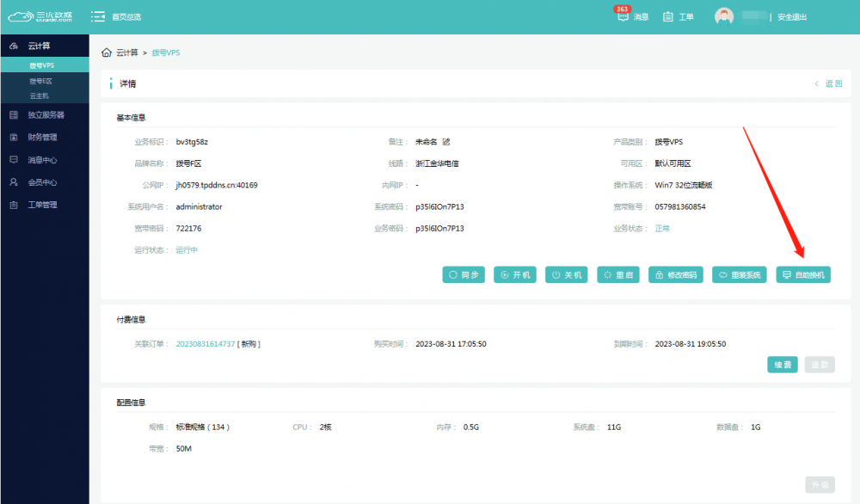
Task: Click the 开机 power on button
Action: pyautogui.click(x=515, y=274)
